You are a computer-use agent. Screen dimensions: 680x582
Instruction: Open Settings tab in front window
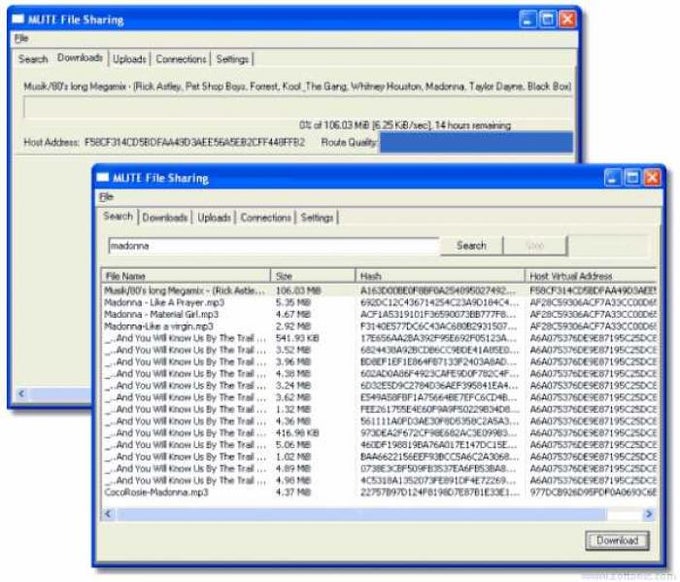(x=317, y=217)
